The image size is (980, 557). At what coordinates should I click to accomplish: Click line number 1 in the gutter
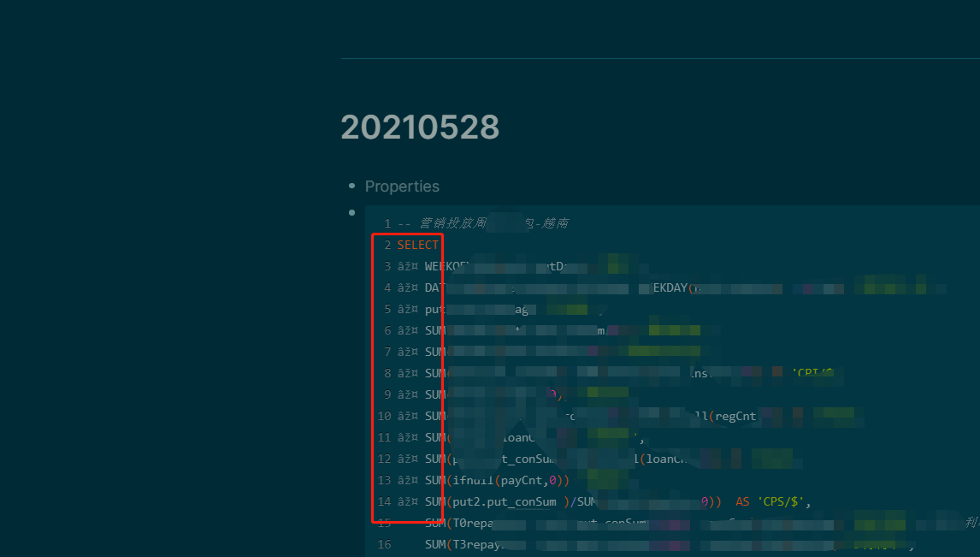point(387,223)
